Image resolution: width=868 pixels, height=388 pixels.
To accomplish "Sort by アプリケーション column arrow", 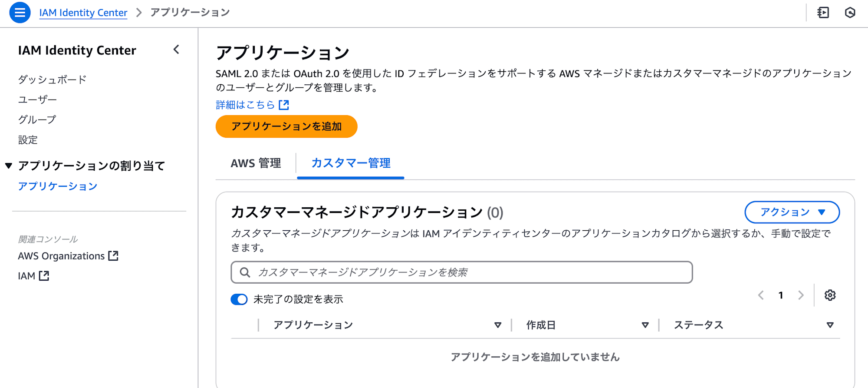I will pos(498,325).
